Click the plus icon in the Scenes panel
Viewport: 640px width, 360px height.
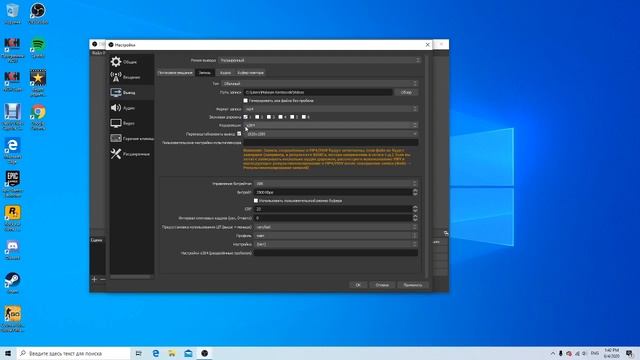[94, 279]
